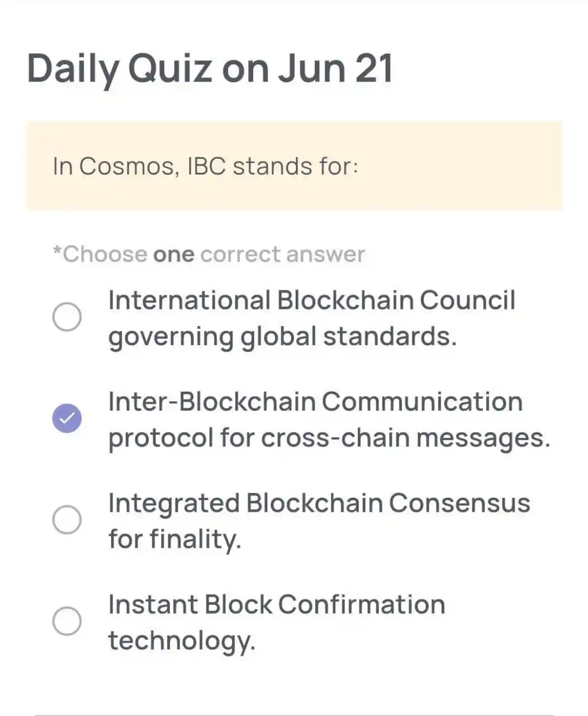This screenshot has height=716, width=588.
Task: Click the "International Blockchain Council" answer text
Action: click(311, 300)
